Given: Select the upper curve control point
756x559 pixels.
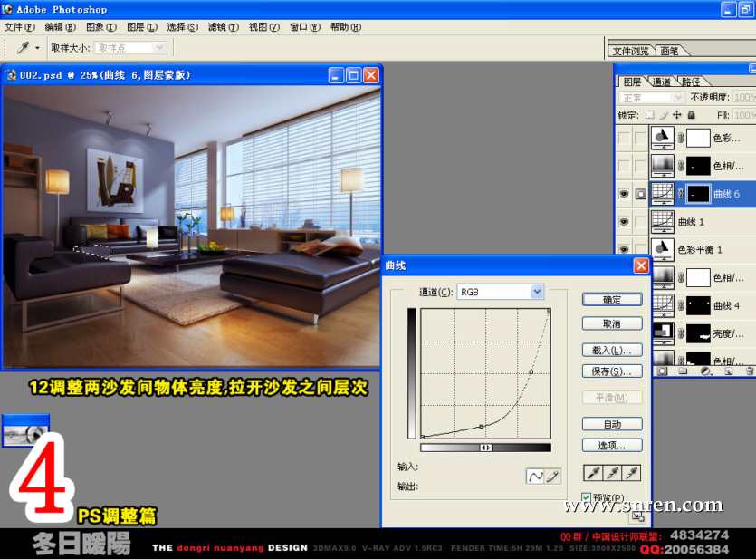Looking at the screenshot, I should (531, 371).
